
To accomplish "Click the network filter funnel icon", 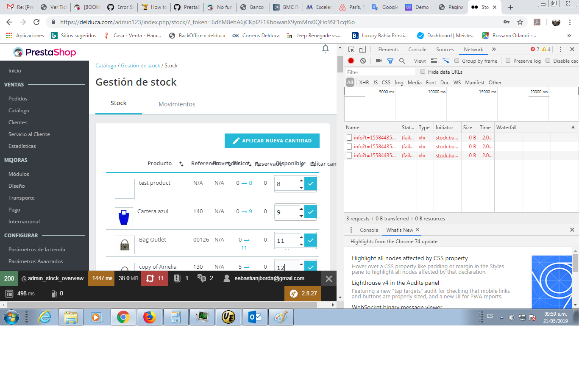I will 390,61.
